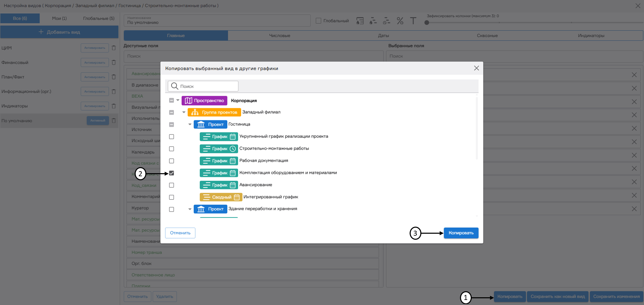The image size is (644, 305).
Task: Uncheck Комплектация оборудованием и материалами checkbox
Action: pyautogui.click(x=172, y=173)
